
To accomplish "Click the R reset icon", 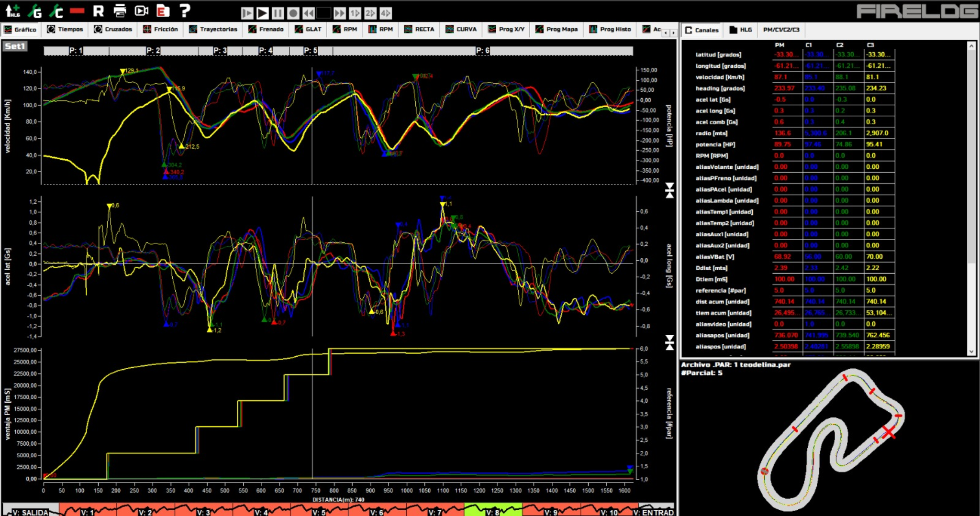I will 99,11.
